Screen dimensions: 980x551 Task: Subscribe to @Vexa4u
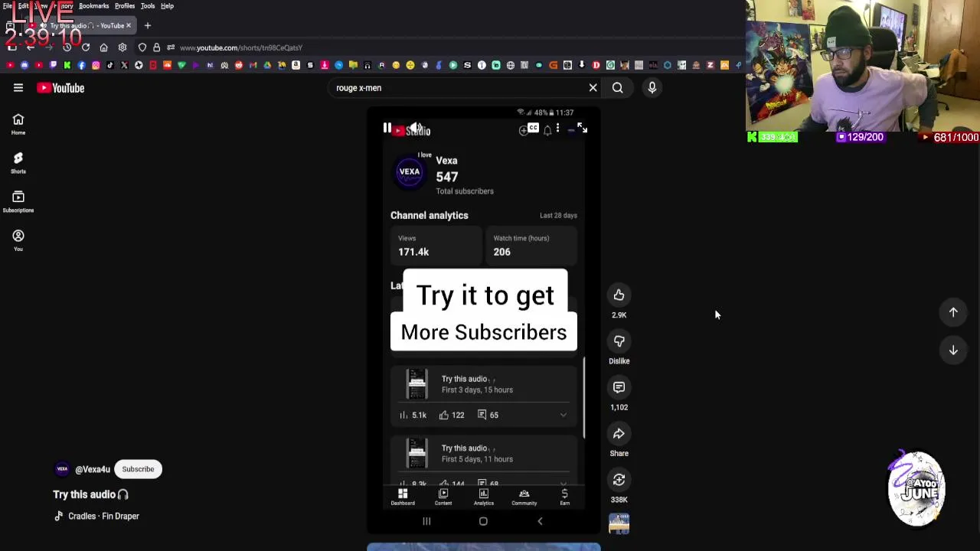point(138,469)
